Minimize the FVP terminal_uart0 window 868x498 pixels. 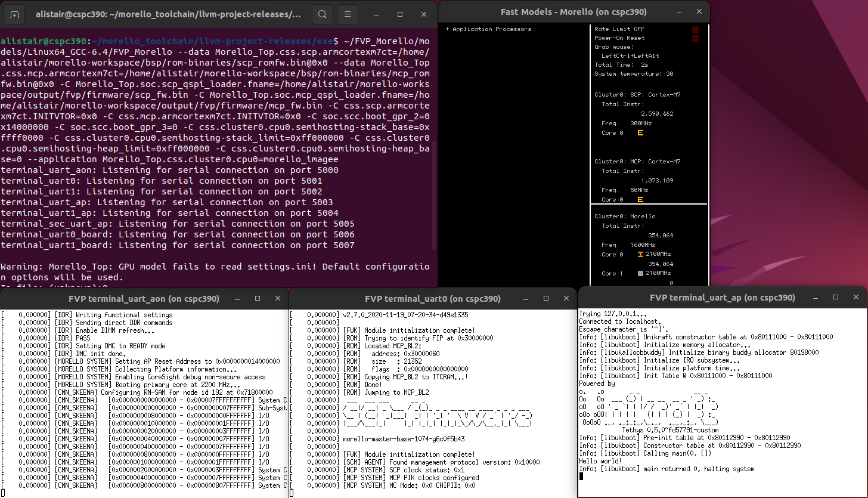pyautogui.click(x=525, y=298)
